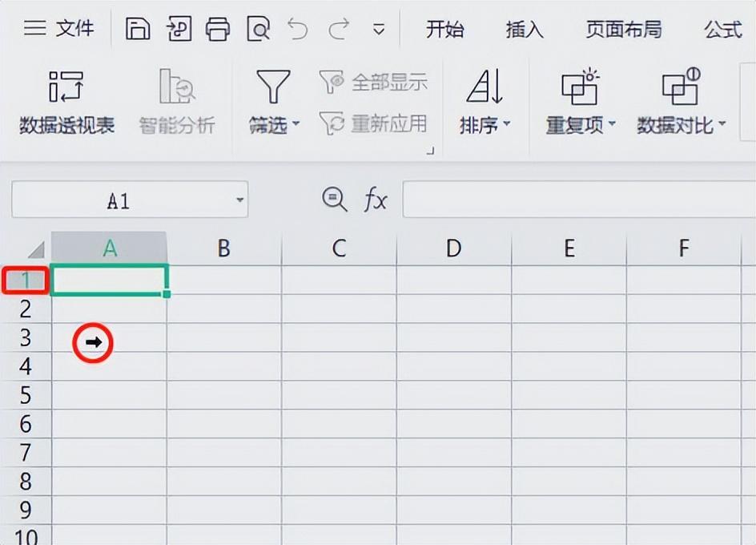Image resolution: width=756 pixels, height=545 pixels.
Task: Click the redo arrow
Action: [339, 29]
